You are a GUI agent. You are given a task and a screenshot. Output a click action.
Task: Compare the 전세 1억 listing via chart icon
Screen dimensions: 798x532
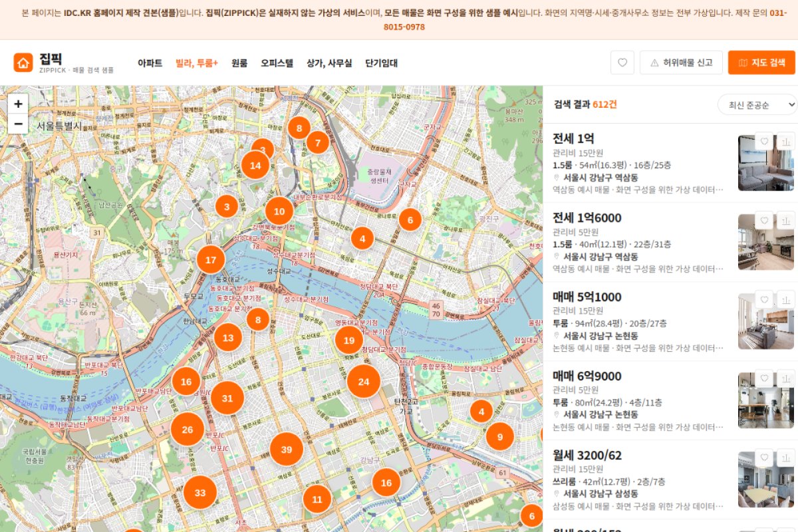(x=785, y=142)
